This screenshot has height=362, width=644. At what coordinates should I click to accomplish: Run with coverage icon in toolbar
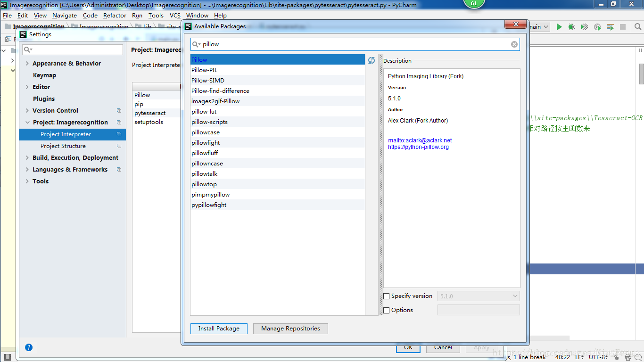tap(585, 27)
